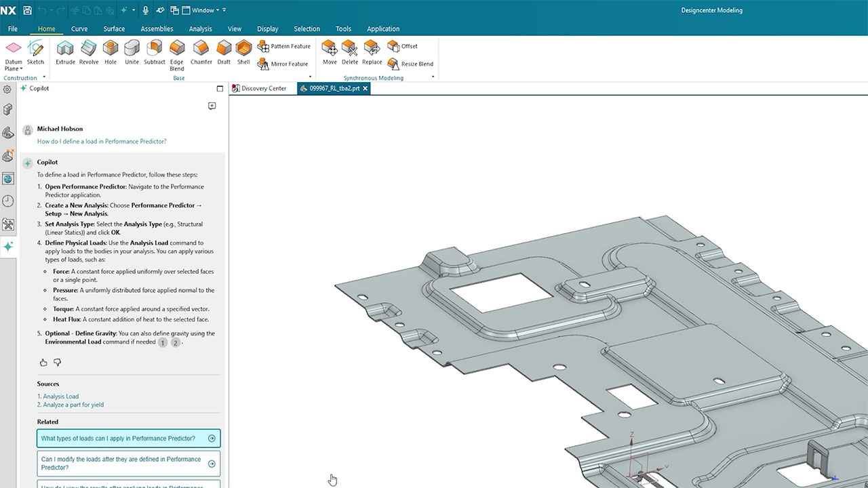Thumbs down the Copilot response
The height and width of the screenshot is (488, 868).
tap(58, 363)
